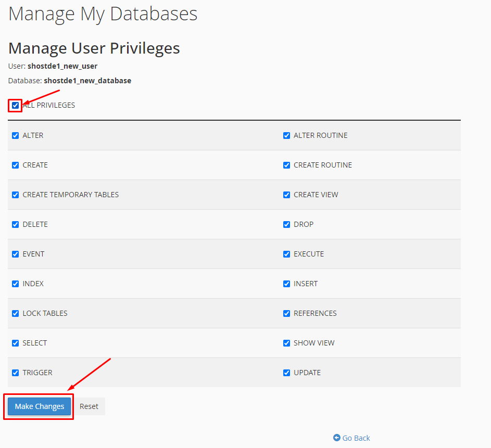Uncheck the CREATE VIEW privilege
The width and height of the screenshot is (491, 448).
click(x=286, y=195)
